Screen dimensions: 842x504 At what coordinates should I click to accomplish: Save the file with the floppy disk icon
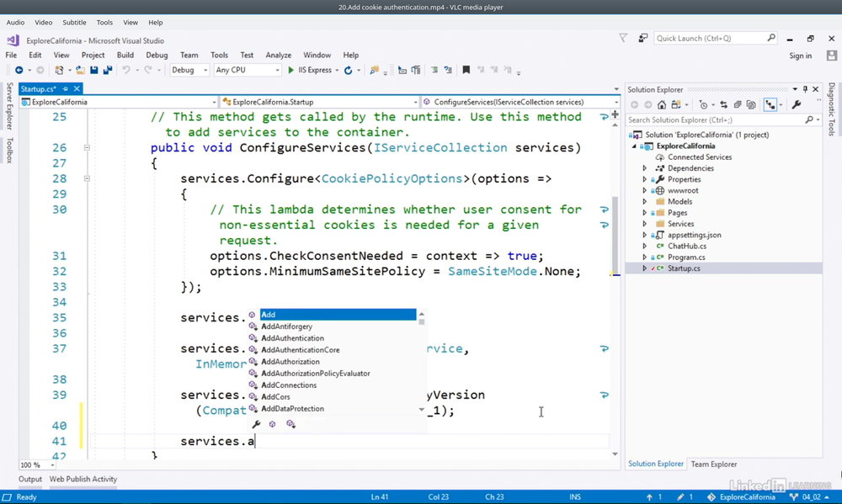[94, 71]
